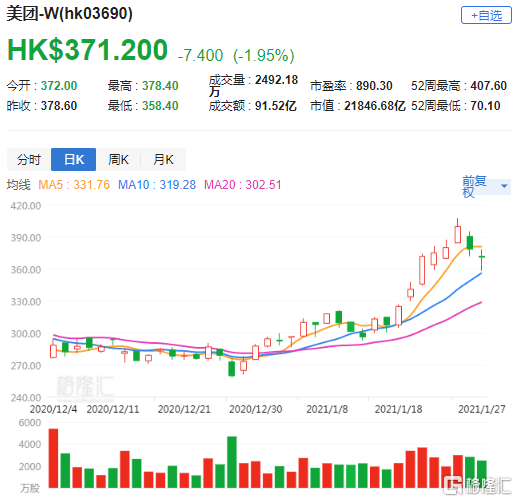Click the 昨收 value 378.60
The width and height of the screenshot is (518, 502).
(59, 106)
